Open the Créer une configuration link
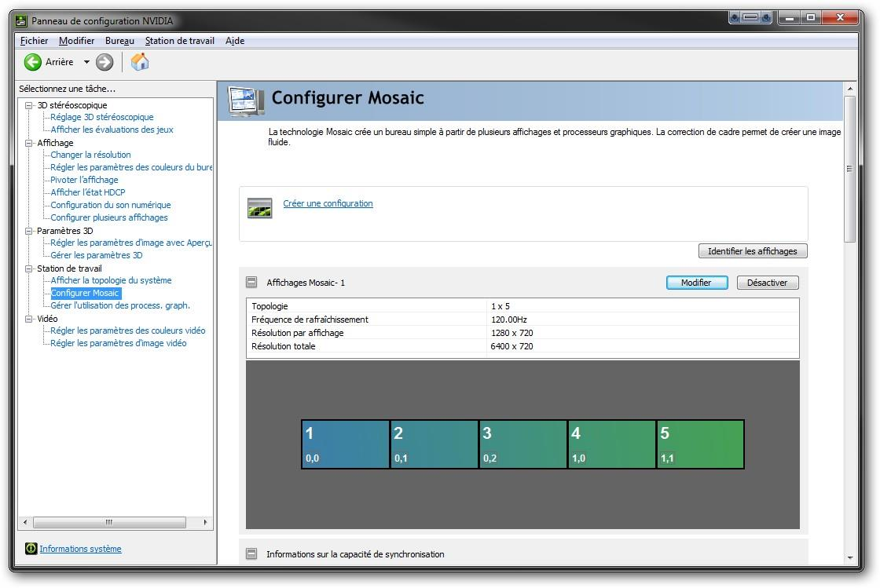The width and height of the screenshot is (880, 588). tap(328, 203)
